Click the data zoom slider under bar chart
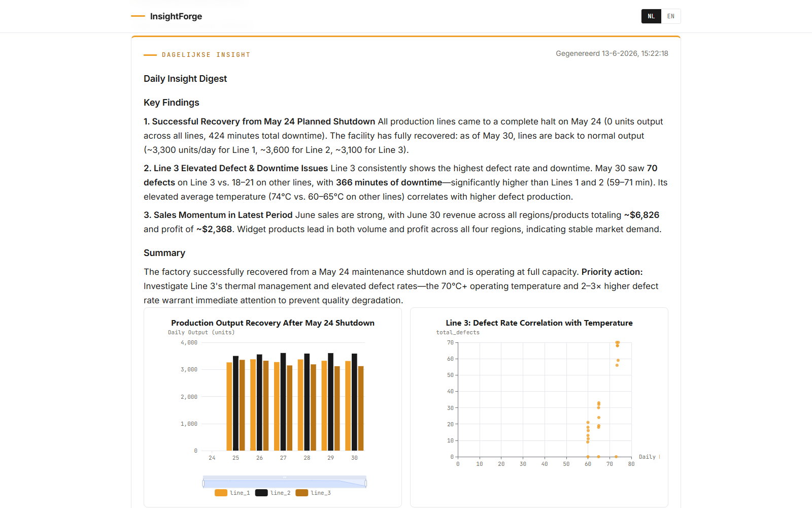The image size is (812, 508). 284,482
